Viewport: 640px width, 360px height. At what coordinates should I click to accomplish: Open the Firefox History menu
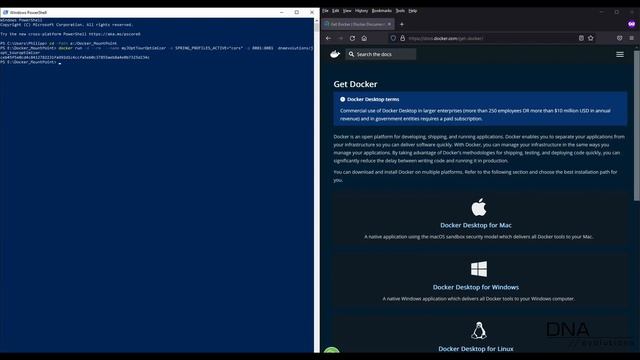point(361,11)
